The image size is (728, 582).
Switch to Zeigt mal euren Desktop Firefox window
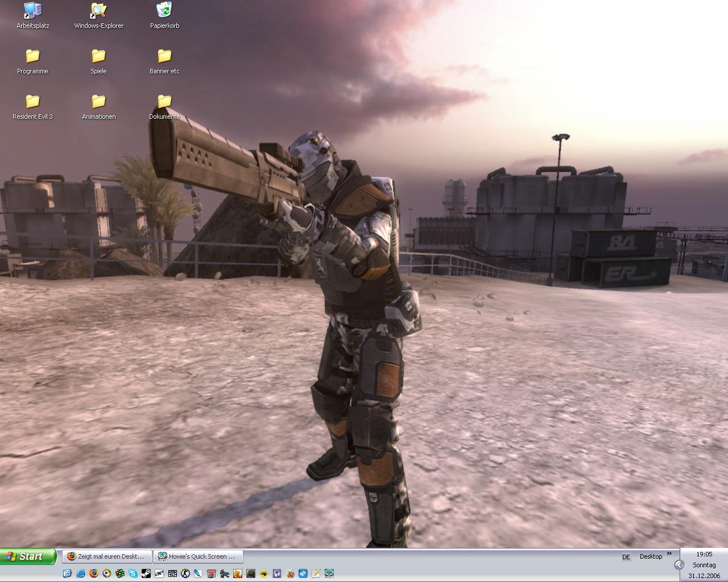coord(107,556)
